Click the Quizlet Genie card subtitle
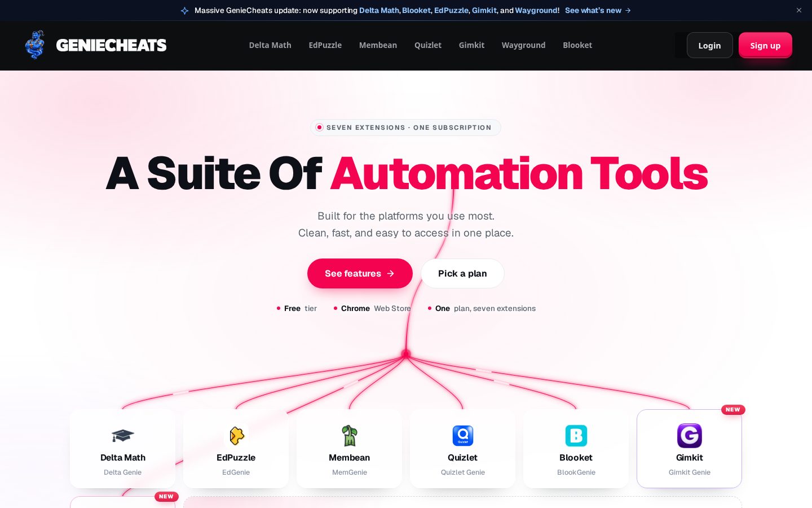812x508 pixels. 463,472
